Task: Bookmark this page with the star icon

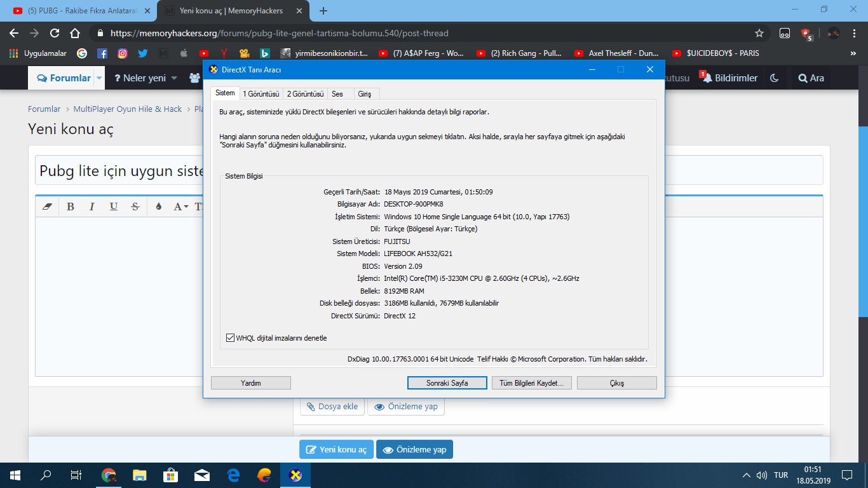Action: (759, 33)
